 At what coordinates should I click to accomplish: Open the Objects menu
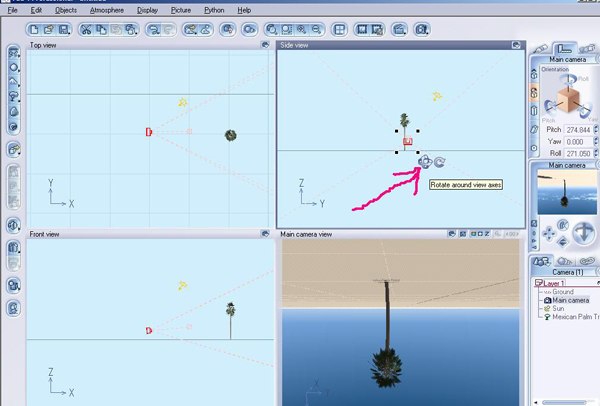(x=66, y=10)
